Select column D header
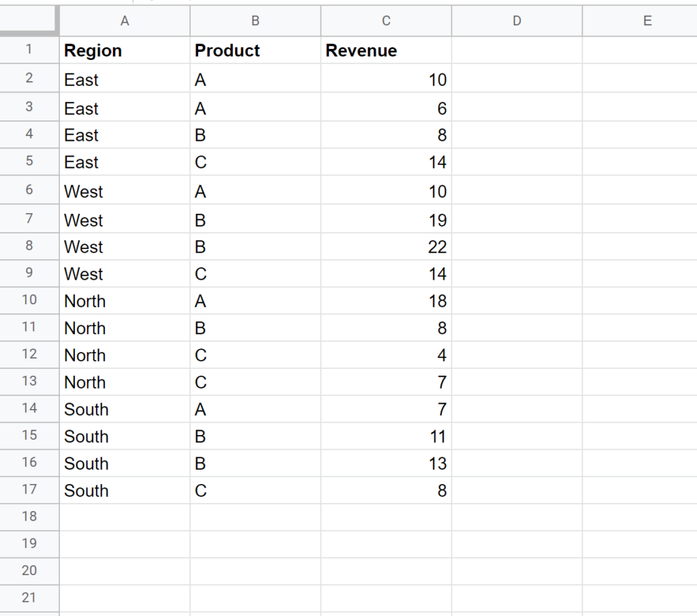The width and height of the screenshot is (697, 616). [516, 21]
